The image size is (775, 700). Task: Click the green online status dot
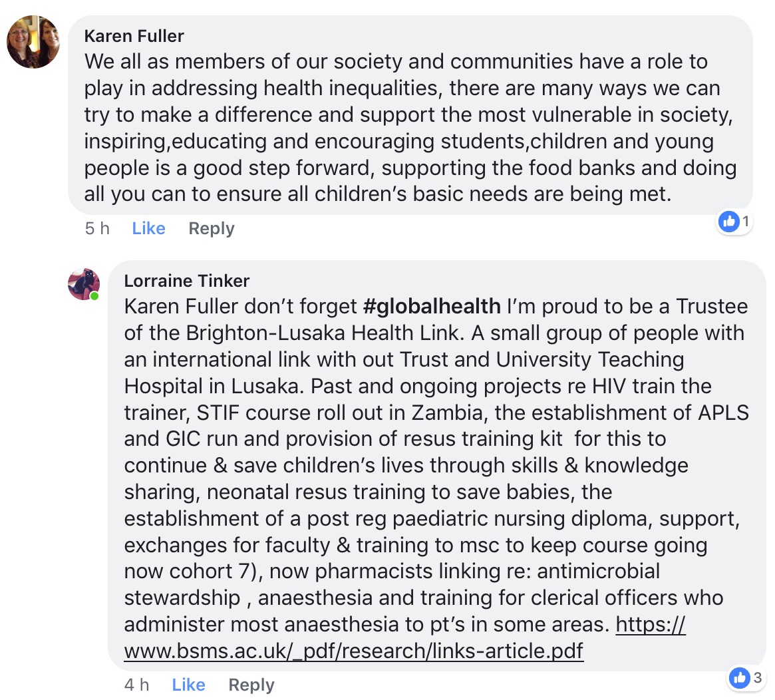click(94, 295)
